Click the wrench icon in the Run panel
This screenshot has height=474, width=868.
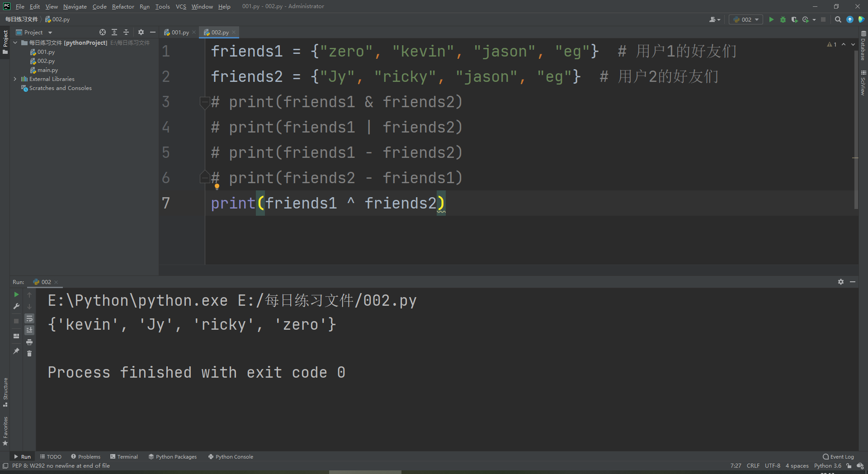click(16, 306)
